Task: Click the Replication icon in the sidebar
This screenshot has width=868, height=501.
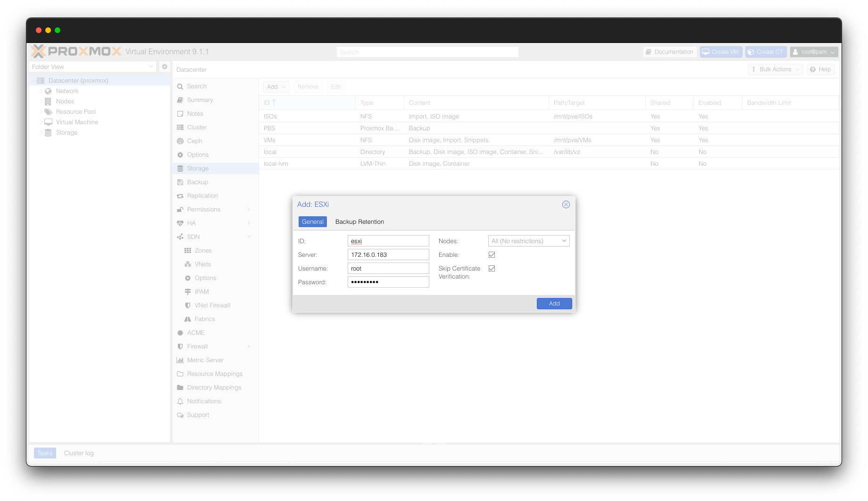Action: [180, 196]
